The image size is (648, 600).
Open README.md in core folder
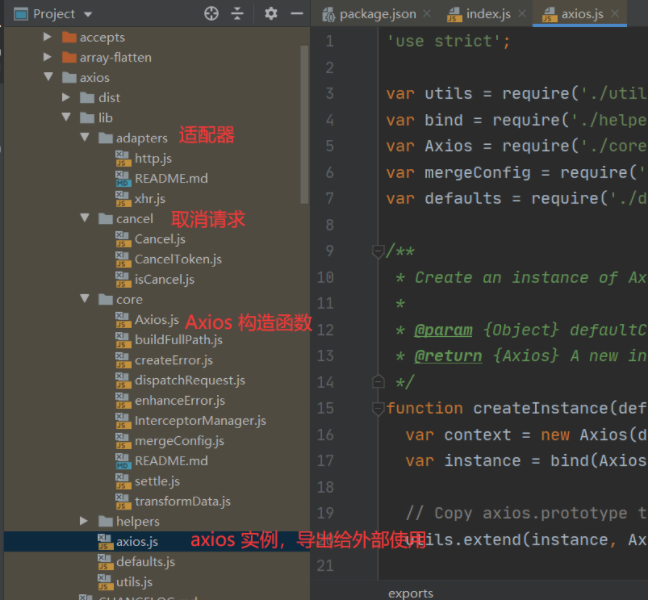point(171,461)
